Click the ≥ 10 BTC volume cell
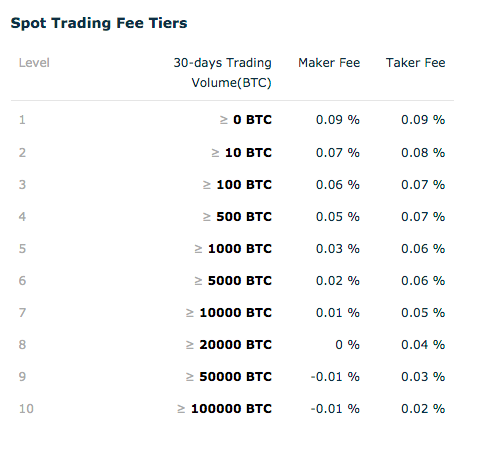This screenshot has height=460, width=494. pyautogui.click(x=242, y=153)
